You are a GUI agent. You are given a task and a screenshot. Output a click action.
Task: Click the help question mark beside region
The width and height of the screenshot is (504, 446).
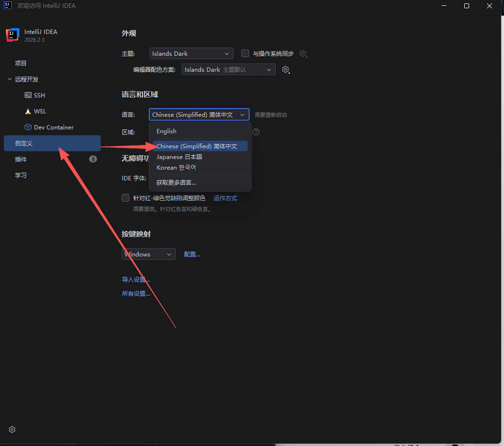256,132
